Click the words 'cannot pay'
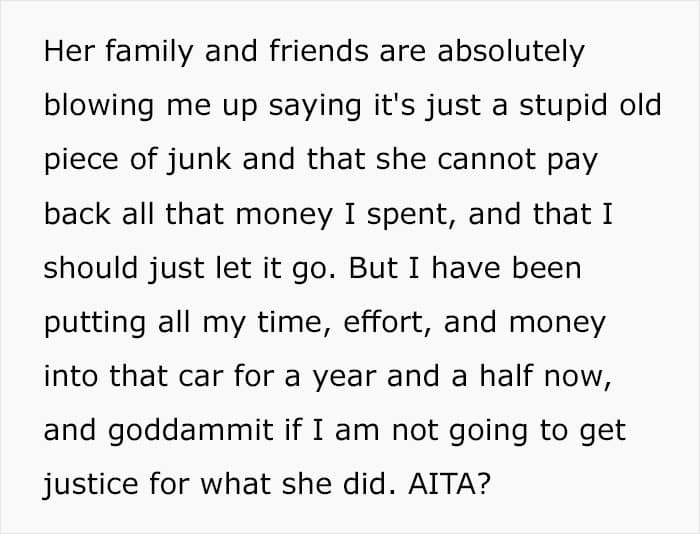Image resolution: width=700 pixels, height=534 pixels. [x=517, y=161]
